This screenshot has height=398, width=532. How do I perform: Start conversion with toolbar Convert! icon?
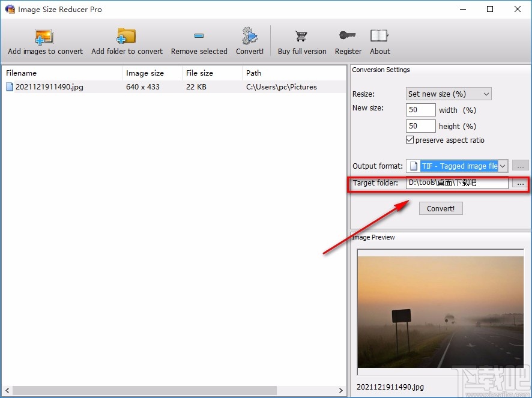250,37
